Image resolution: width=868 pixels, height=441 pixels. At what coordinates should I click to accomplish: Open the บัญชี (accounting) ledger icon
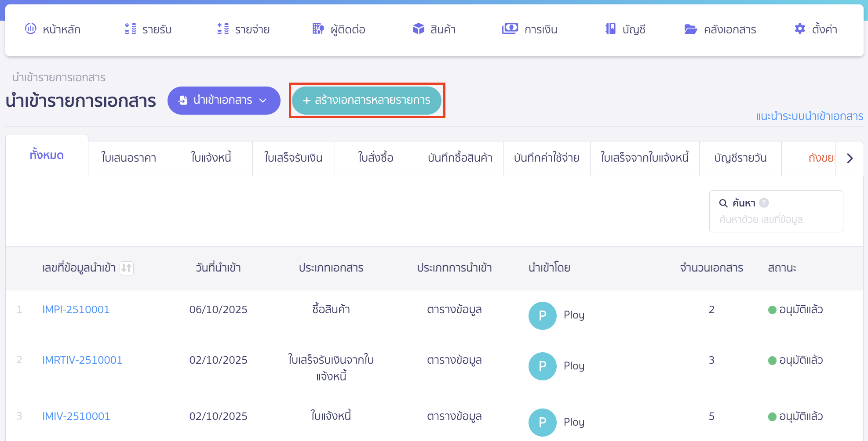coord(609,29)
